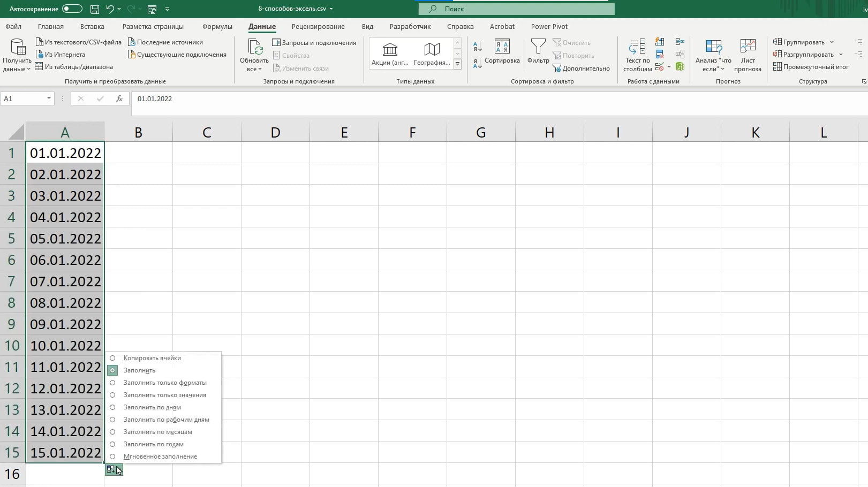Switch to the 'Формулы' ribbon tab
The width and height of the screenshot is (868, 487).
click(x=217, y=27)
